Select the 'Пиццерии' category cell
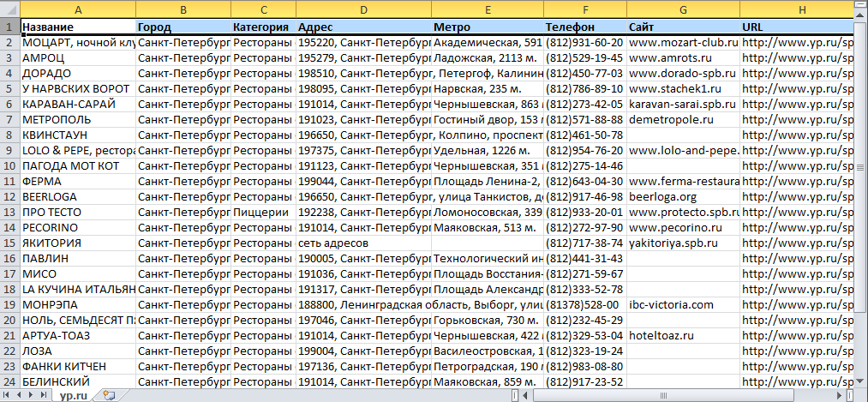The image size is (868, 402). point(264,213)
